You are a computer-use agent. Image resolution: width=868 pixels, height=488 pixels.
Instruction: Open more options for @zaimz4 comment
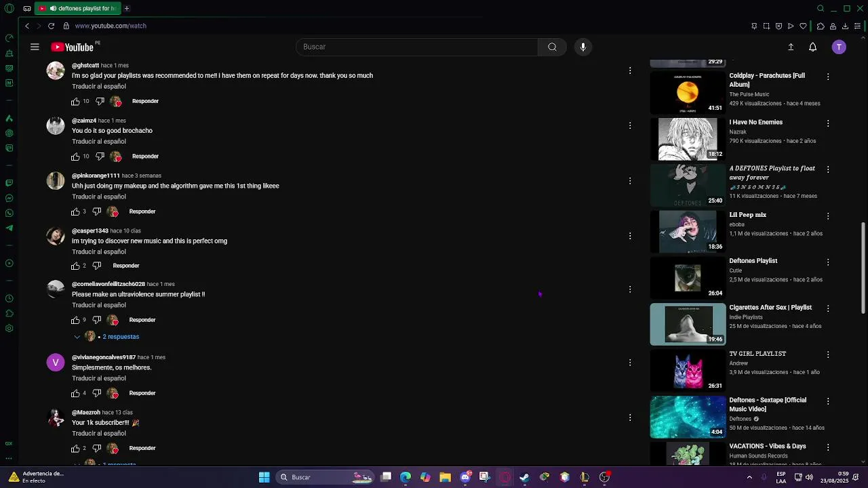click(x=630, y=125)
